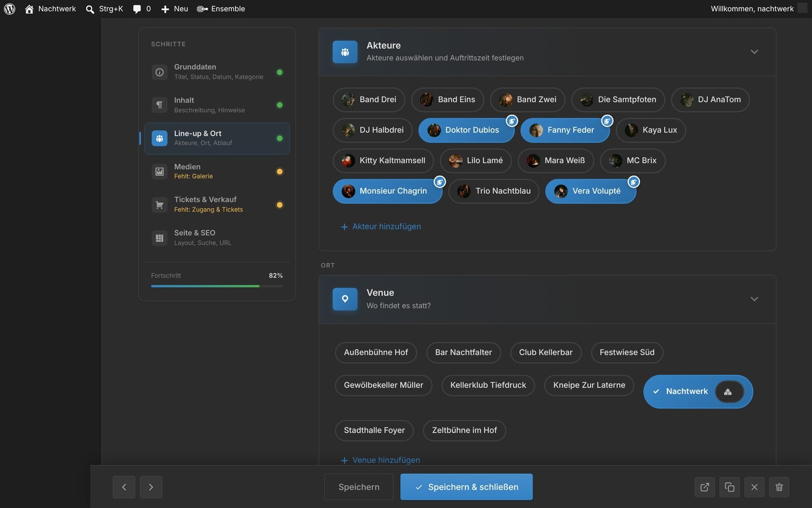
Task: Click the Speichern button
Action: coord(359,487)
